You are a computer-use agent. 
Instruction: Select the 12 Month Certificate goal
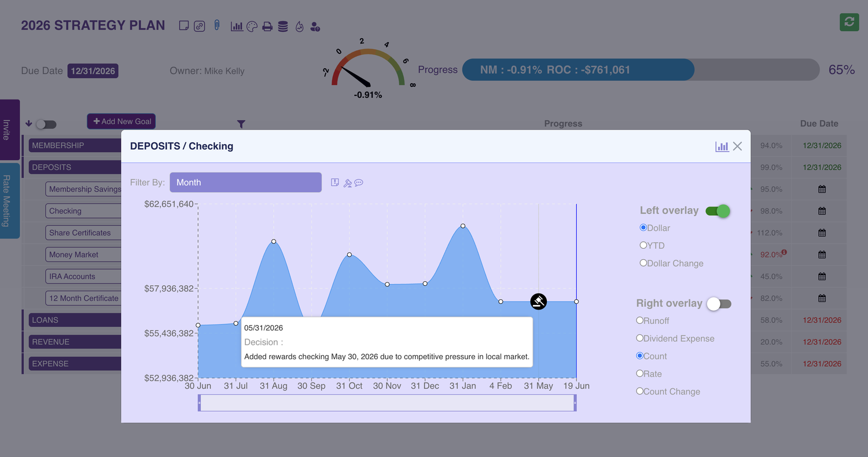tap(83, 298)
